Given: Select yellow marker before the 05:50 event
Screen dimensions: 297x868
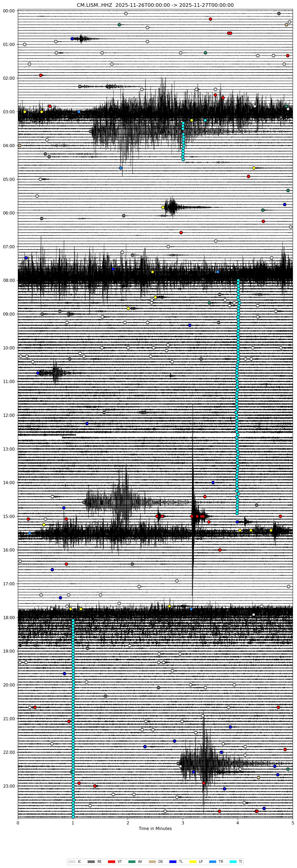Looking at the screenshot, I should coord(163,207).
